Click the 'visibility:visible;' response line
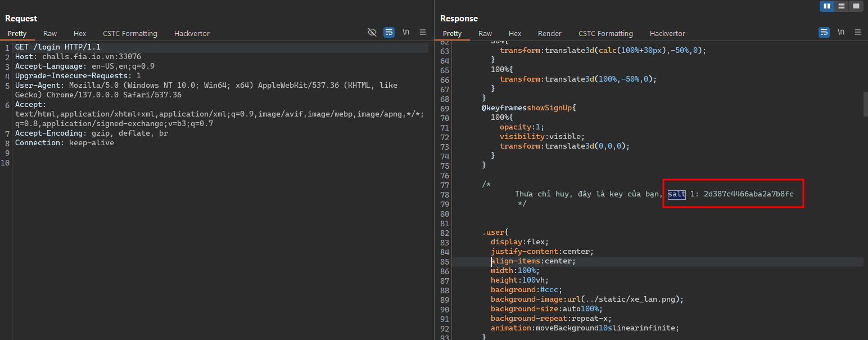This screenshot has width=868, height=340. coord(542,137)
